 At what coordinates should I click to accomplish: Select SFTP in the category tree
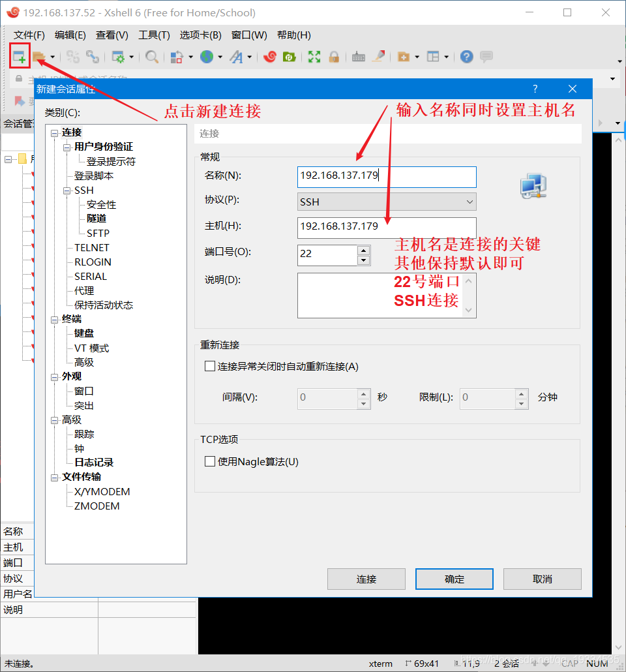pyautogui.click(x=98, y=233)
